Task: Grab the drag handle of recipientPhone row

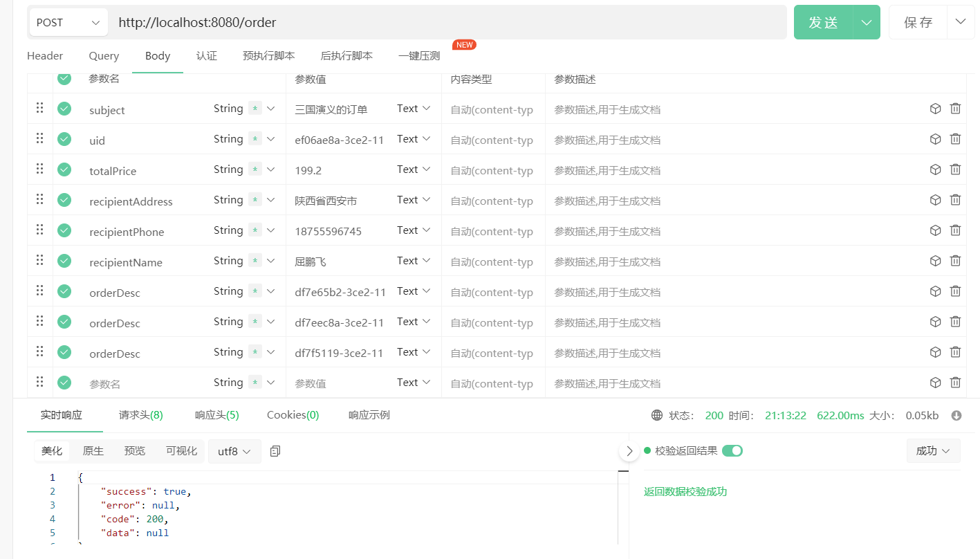Action: pos(39,230)
